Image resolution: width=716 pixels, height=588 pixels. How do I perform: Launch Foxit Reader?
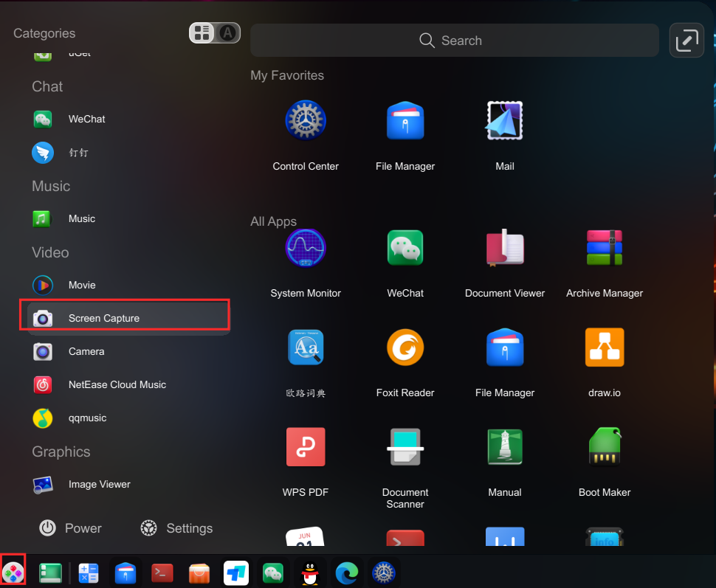click(x=405, y=347)
